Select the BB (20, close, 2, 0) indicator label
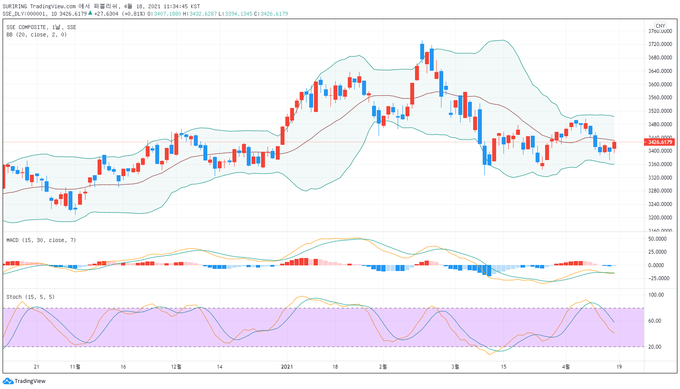This screenshot has width=680, height=389. pyautogui.click(x=36, y=34)
